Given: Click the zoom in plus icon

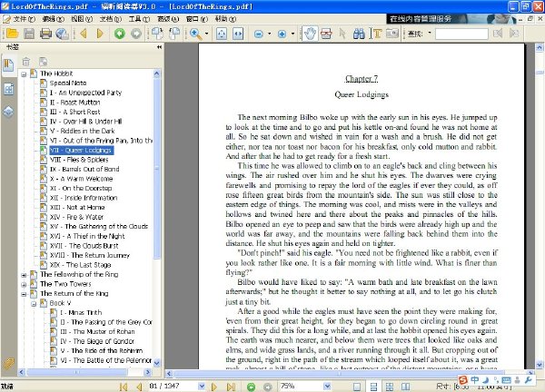Looking at the screenshot, I should click(x=282, y=34).
